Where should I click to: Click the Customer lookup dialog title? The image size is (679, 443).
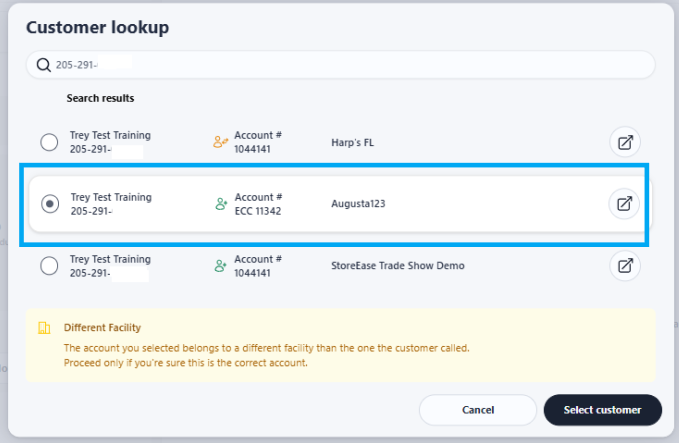coord(97,27)
